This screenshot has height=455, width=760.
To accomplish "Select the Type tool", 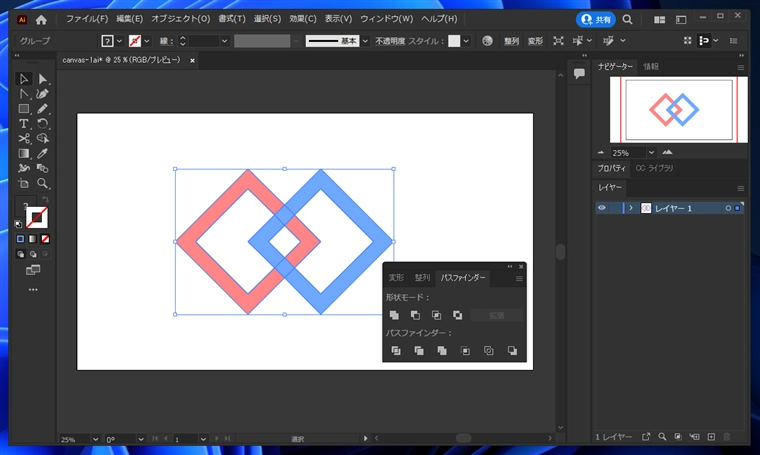I will point(23,124).
